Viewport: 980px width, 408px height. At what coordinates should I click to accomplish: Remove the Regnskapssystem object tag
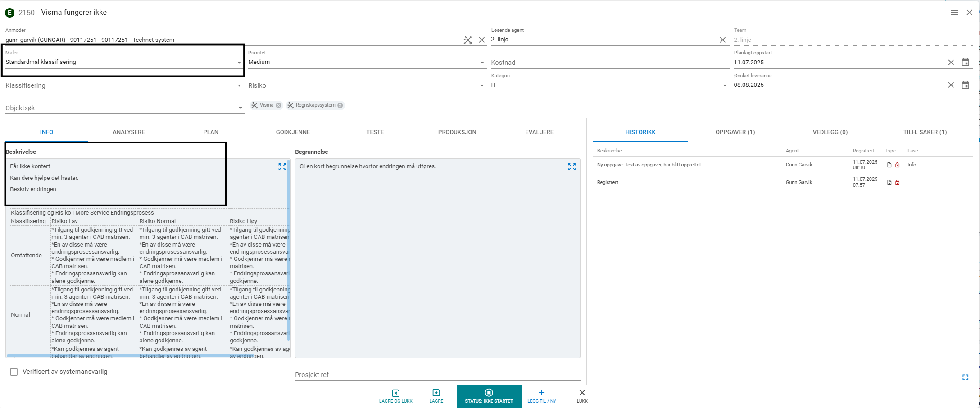340,105
